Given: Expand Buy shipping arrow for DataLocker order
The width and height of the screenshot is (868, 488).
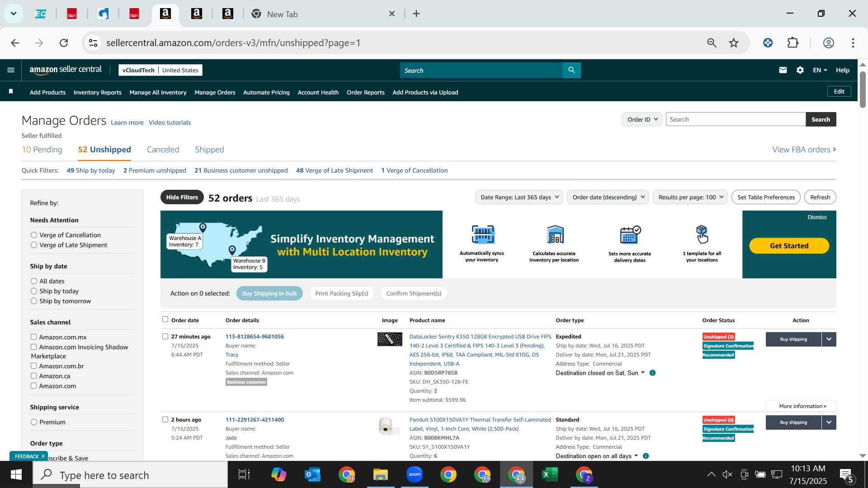Looking at the screenshot, I should [x=829, y=339].
